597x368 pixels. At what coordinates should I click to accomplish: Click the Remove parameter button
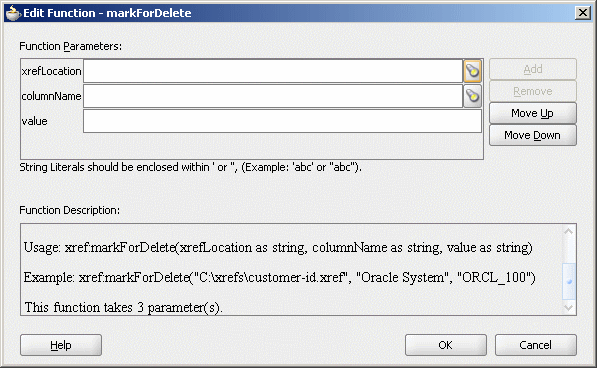533,91
